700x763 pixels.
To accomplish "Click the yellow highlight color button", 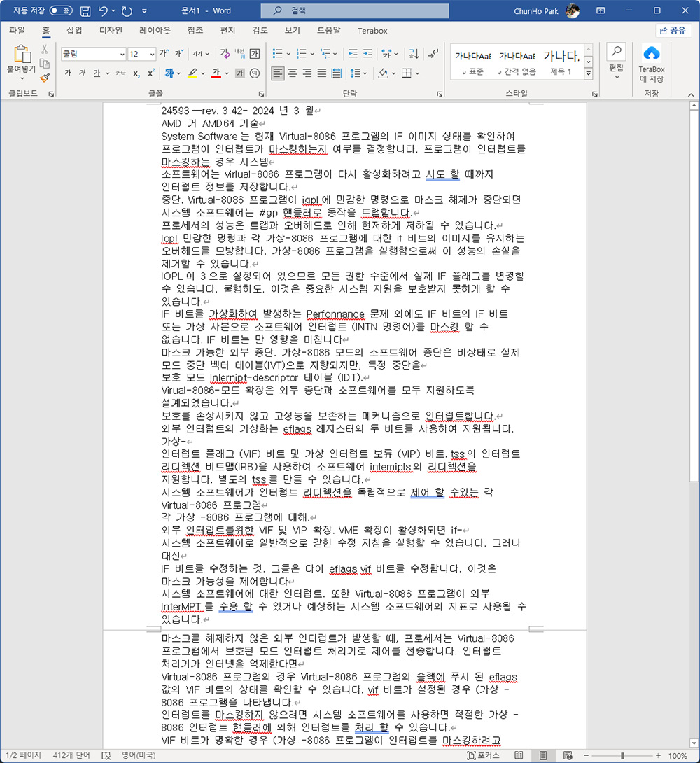I will point(192,73).
